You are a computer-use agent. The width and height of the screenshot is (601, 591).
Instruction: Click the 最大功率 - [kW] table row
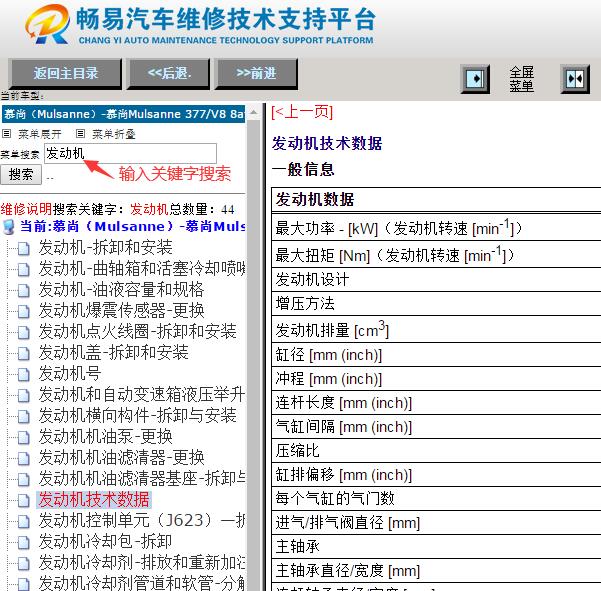coord(436,228)
